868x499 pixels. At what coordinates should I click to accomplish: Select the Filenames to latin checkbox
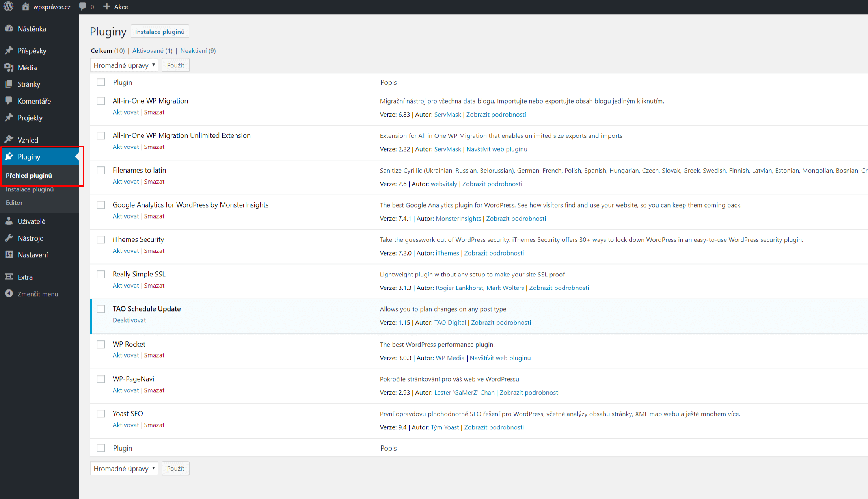[101, 170]
